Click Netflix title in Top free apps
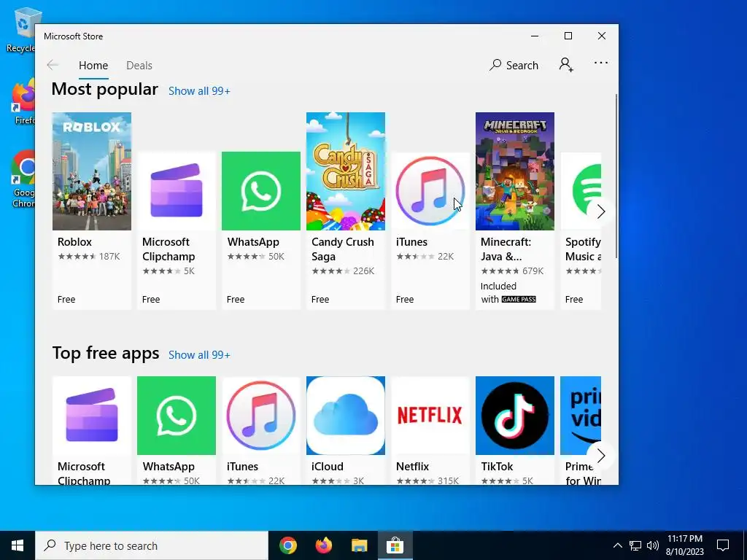 pos(413,467)
